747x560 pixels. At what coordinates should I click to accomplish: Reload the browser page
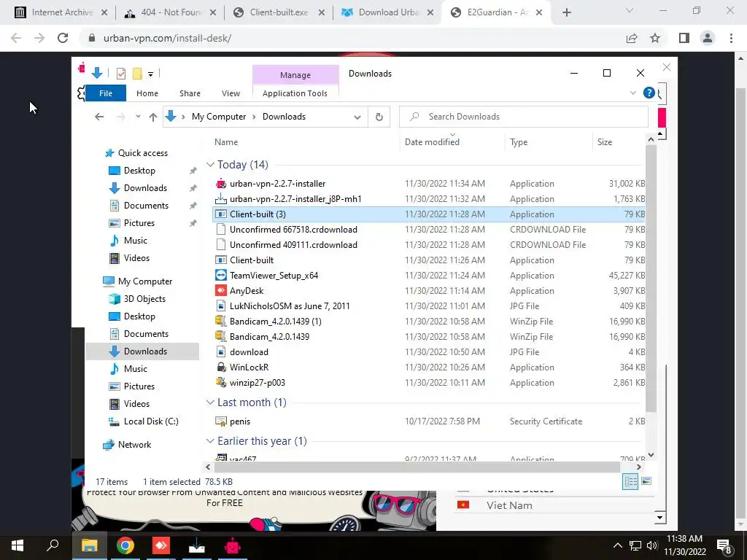[63, 38]
